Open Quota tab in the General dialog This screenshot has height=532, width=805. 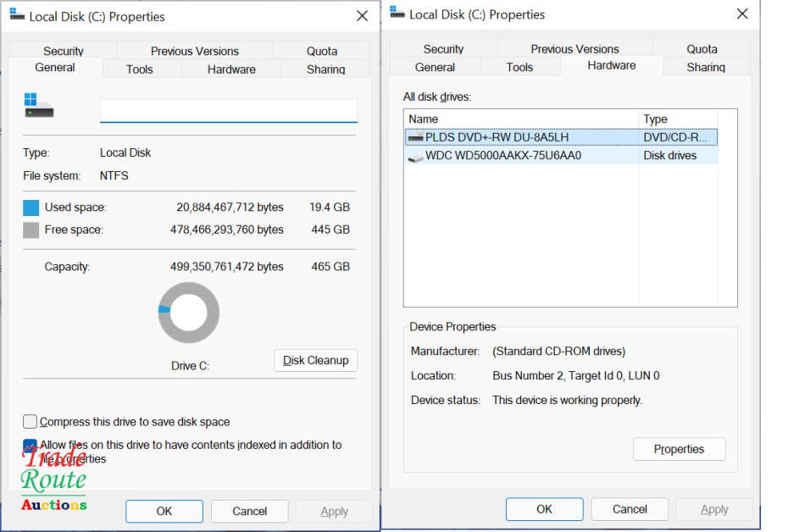coord(322,51)
